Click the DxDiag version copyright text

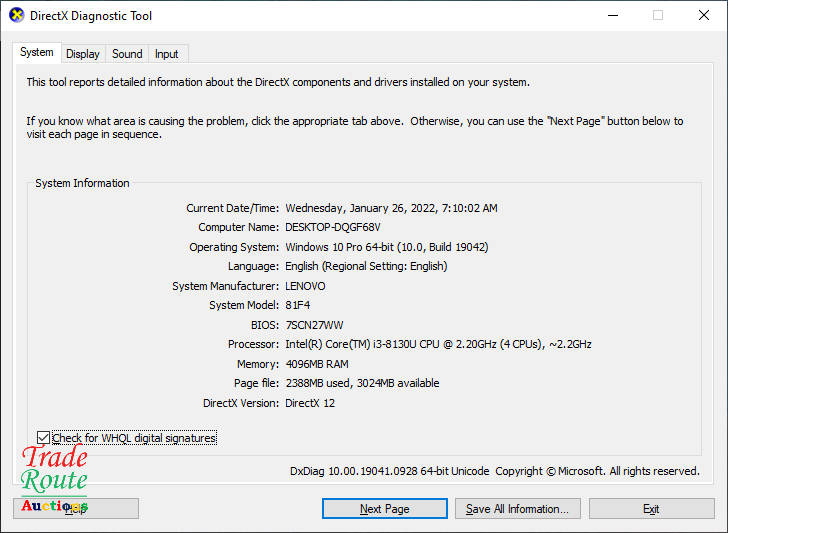click(x=494, y=471)
